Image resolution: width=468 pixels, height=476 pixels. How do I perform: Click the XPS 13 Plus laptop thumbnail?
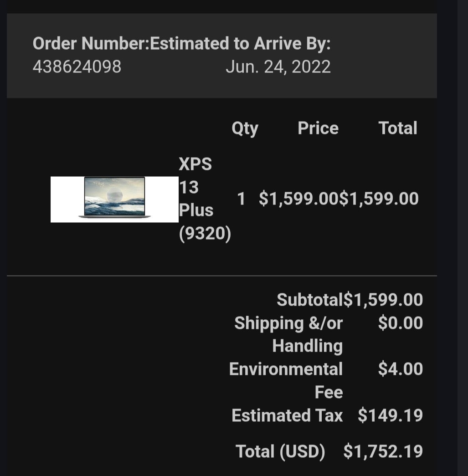tap(114, 199)
